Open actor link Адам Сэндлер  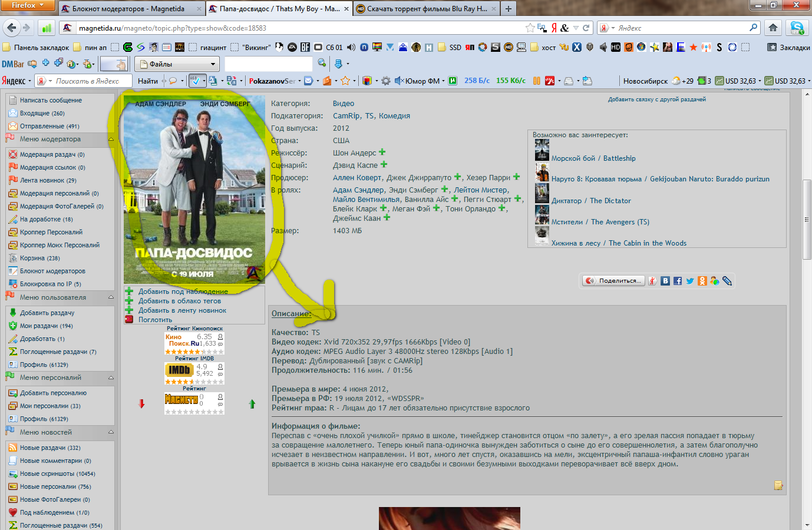[x=358, y=190]
